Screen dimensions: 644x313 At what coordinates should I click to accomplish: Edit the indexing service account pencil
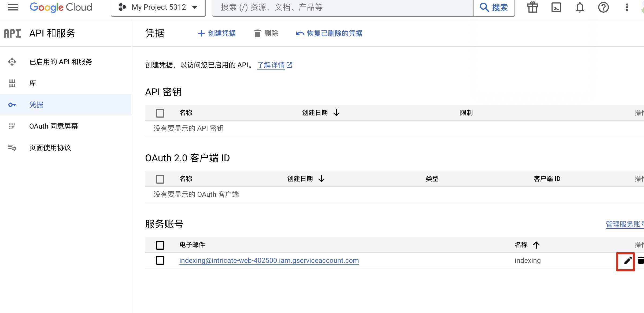coord(628,260)
